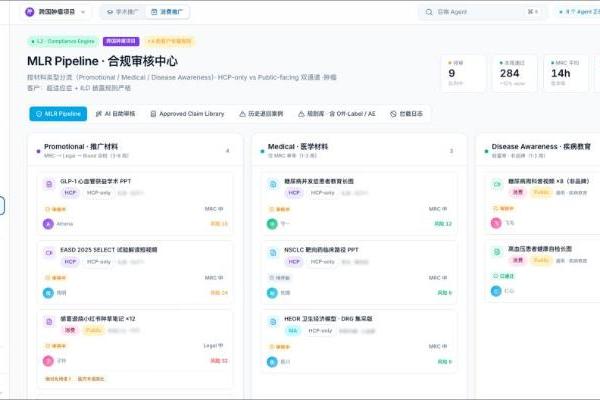This screenshot has height=400, width=600.
Task: Open the GLP-1 cardiovascular PPT card title
Action: (x=96, y=181)
